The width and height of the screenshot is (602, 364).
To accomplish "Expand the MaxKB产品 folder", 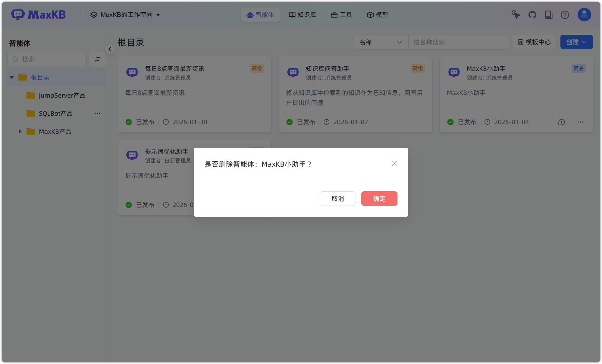I will click(20, 131).
